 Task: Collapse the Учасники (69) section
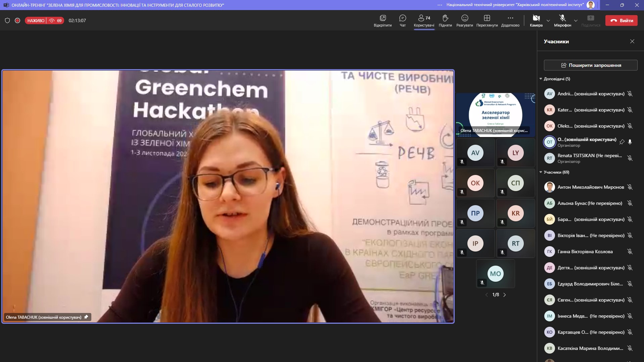coord(541,172)
